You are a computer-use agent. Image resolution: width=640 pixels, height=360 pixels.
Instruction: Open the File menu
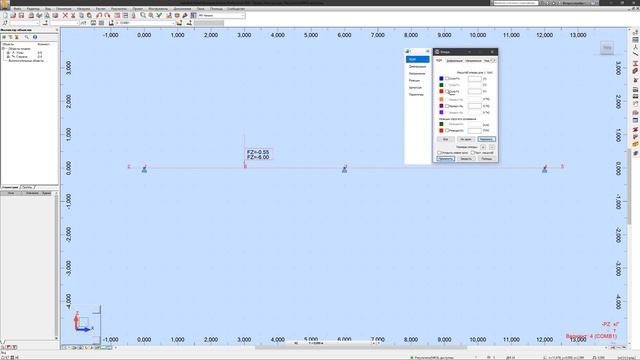click(x=17, y=9)
